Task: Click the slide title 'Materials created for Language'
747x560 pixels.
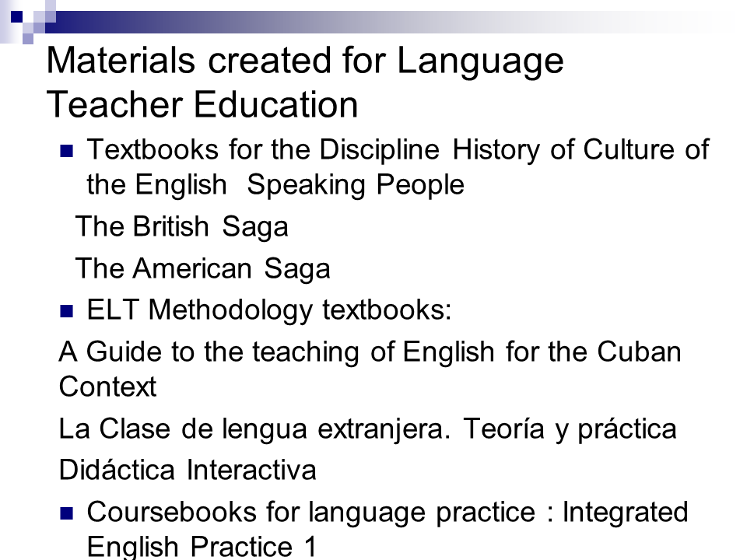Action: click(305, 61)
